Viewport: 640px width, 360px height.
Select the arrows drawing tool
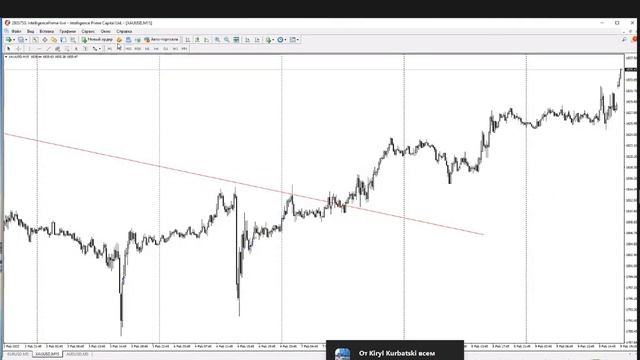tap(95, 49)
